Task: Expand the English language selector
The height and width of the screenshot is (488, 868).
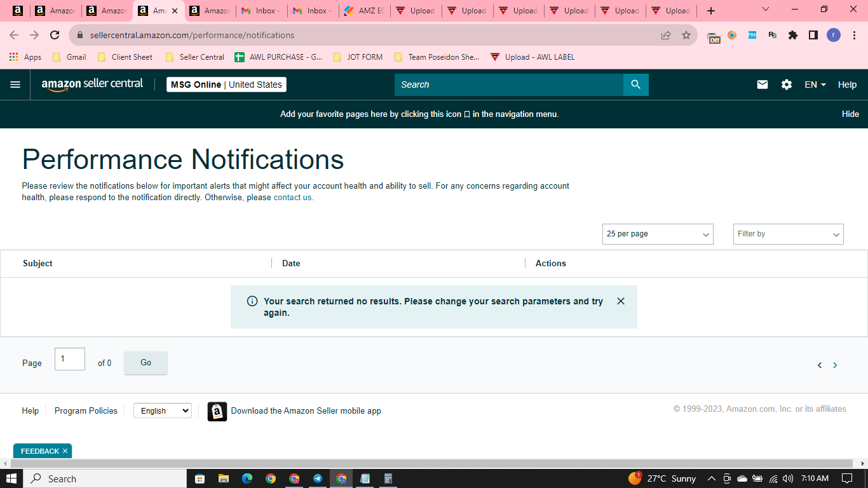Action: coord(163,411)
